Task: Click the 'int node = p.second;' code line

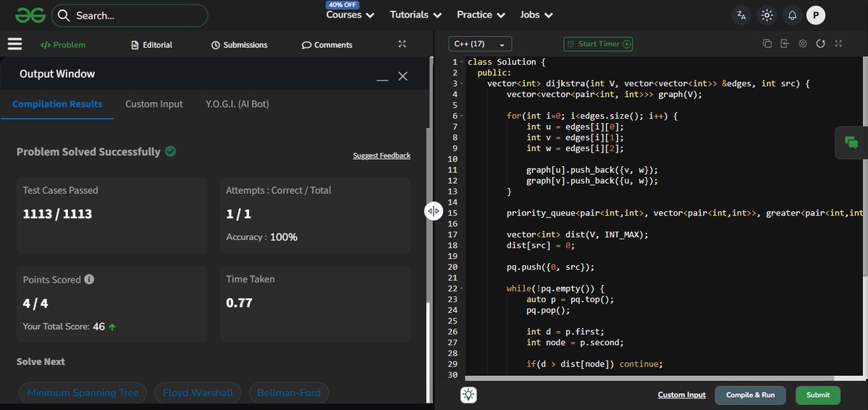Action: (x=575, y=343)
